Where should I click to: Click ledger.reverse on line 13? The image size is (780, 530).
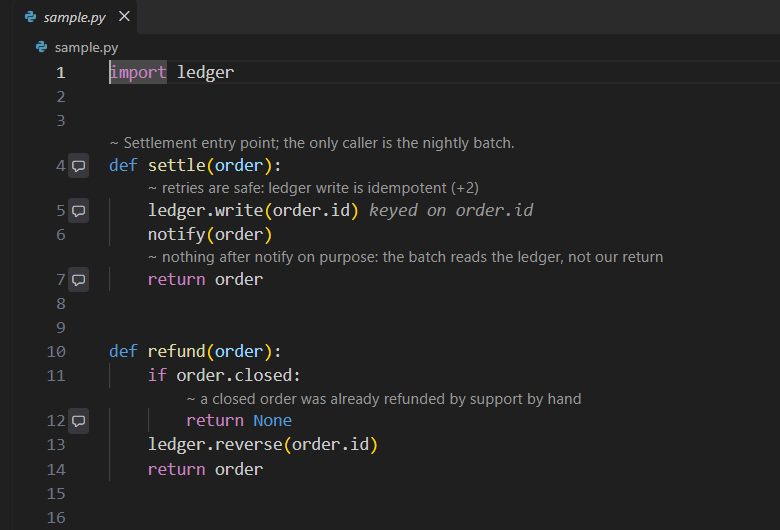coord(215,444)
